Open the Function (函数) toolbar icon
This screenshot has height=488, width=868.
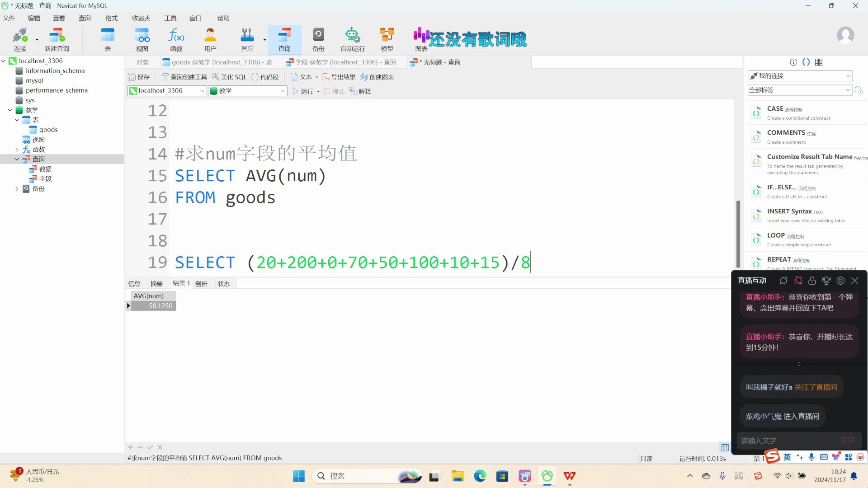[x=176, y=39]
